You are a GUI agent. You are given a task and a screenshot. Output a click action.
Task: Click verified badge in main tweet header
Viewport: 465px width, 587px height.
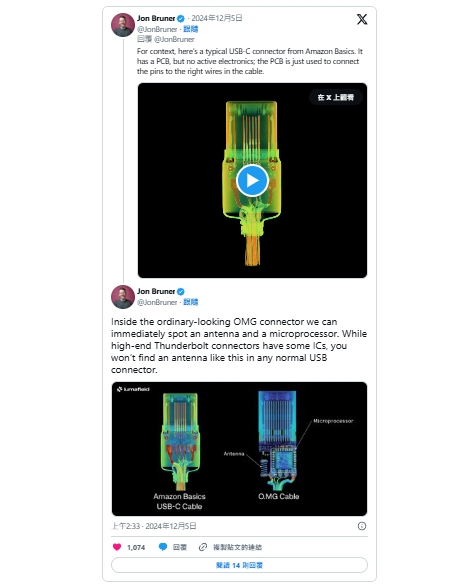pos(181,291)
